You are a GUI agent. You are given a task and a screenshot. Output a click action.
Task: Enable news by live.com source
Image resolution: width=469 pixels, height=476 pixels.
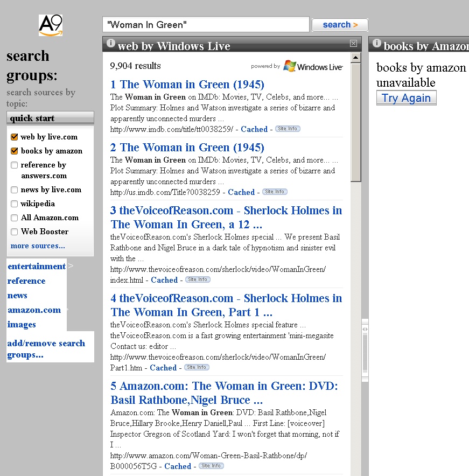click(x=14, y=190)
